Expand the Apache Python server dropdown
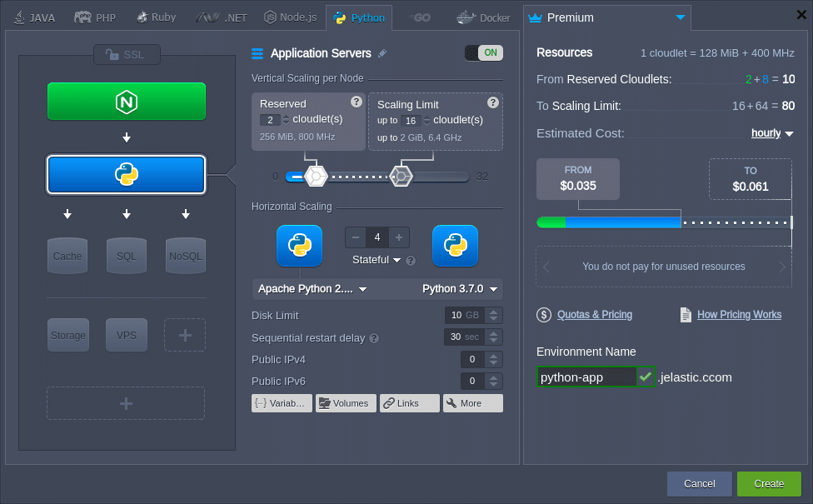This screenshot has height=504, width=813. coord(312,289)
